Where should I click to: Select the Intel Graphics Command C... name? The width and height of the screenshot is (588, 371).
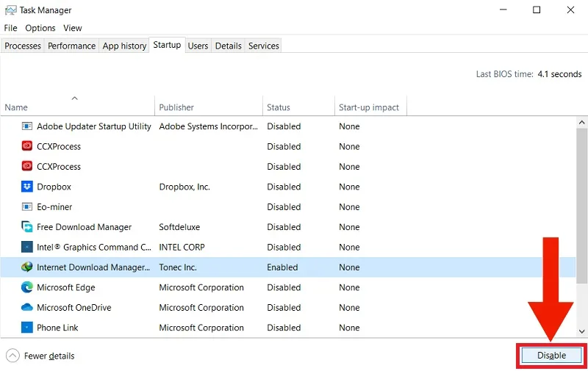pyautogui.click(x=94, y=247)
